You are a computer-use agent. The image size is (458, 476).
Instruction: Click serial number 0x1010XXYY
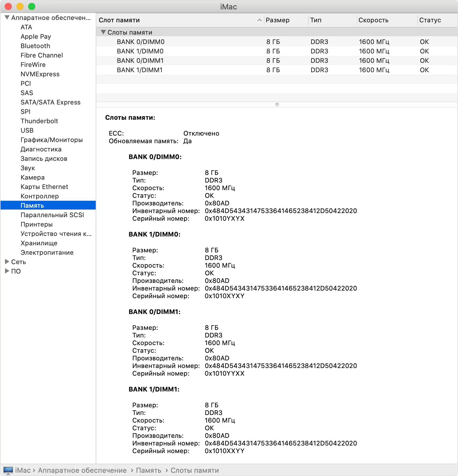[225, 451]
